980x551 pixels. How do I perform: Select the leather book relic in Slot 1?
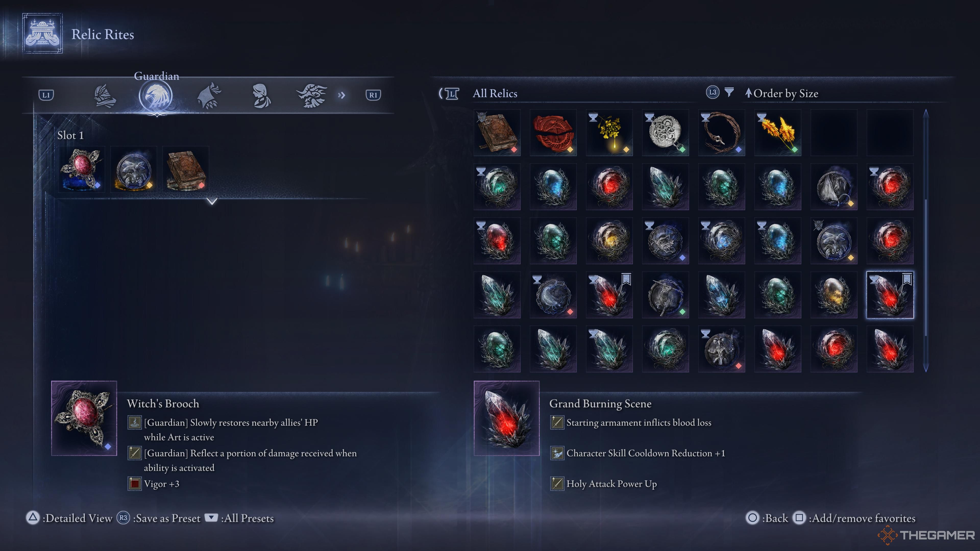(186, 169)
